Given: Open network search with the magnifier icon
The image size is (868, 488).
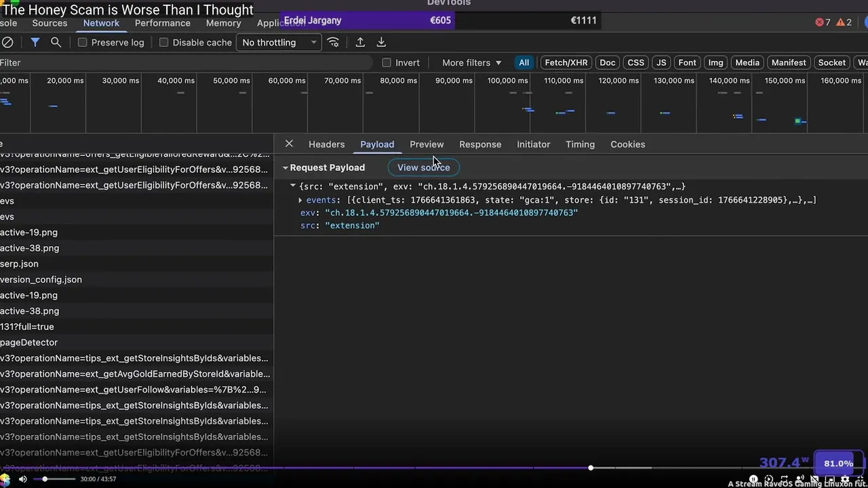Looking at the screenshot, I should point(56,42).
